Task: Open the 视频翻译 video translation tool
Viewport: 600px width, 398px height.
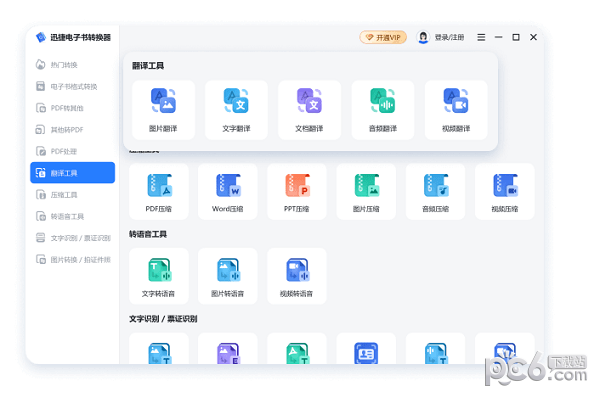Action: pos(456,110)
